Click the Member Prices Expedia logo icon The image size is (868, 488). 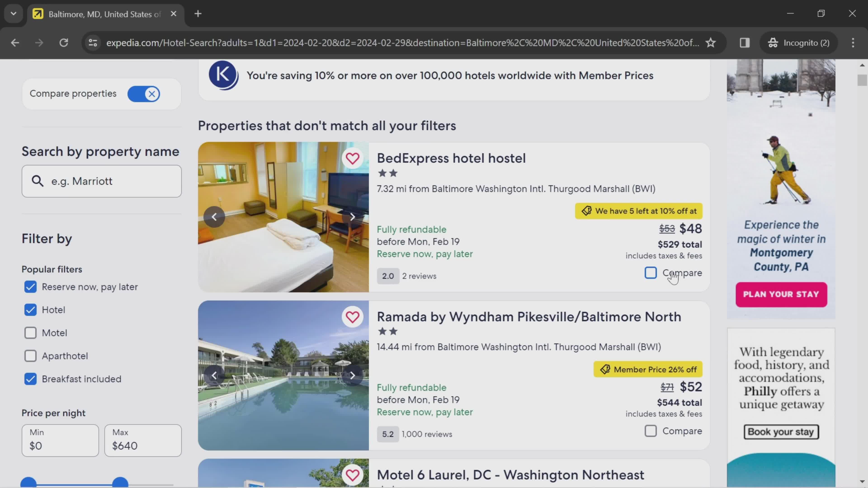point(222,75)
